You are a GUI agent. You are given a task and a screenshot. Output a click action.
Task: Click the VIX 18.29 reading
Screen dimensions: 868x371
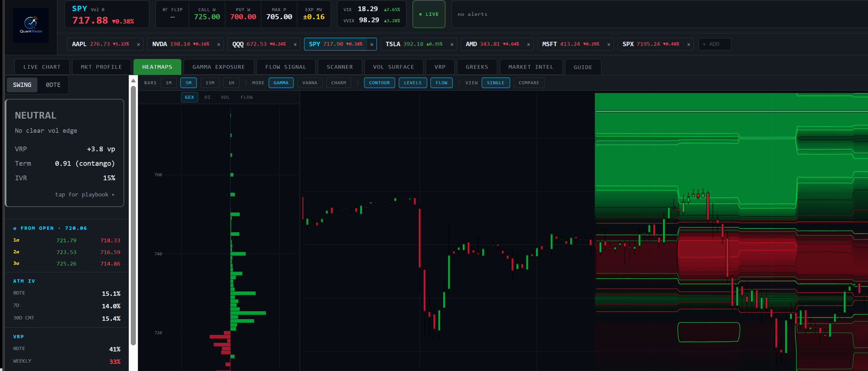point(367,9)
